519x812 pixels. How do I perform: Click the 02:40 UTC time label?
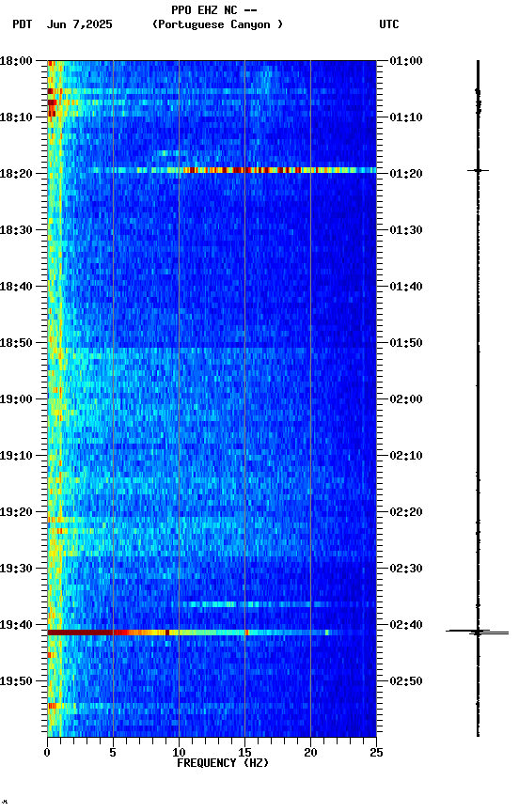(406, 625)
